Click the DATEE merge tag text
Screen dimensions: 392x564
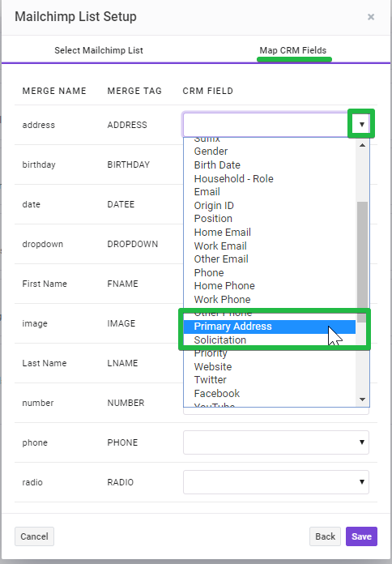[121, 204]
